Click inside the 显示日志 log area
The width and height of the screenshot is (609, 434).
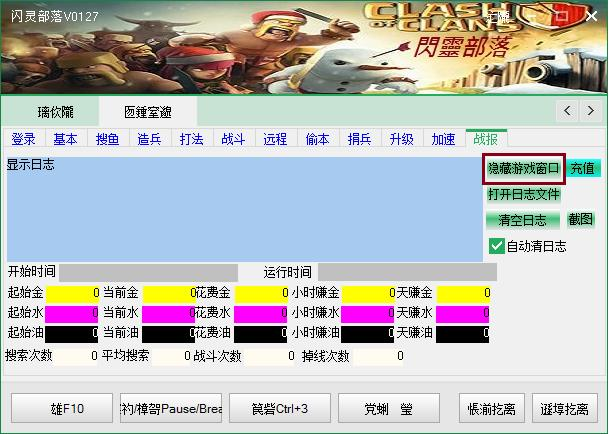click(245, 209)
